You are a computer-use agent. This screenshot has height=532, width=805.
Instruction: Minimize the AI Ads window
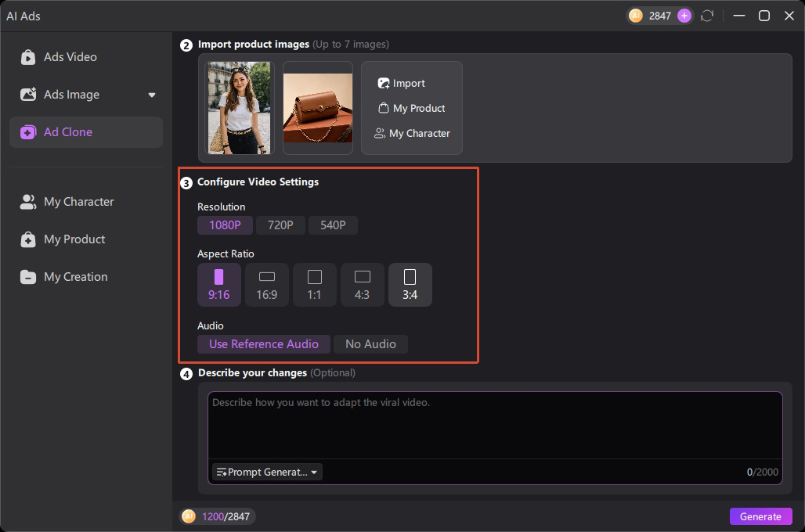738,16
